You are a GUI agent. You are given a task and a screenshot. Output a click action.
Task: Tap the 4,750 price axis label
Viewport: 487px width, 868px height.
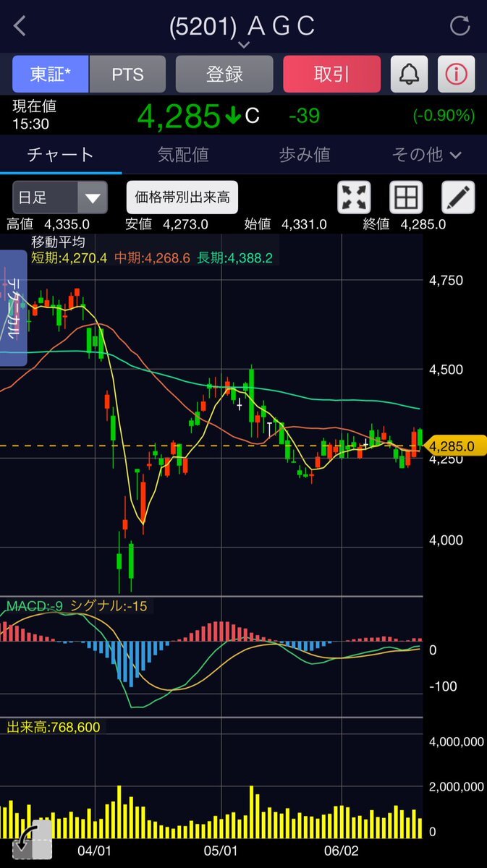(446, 281)
